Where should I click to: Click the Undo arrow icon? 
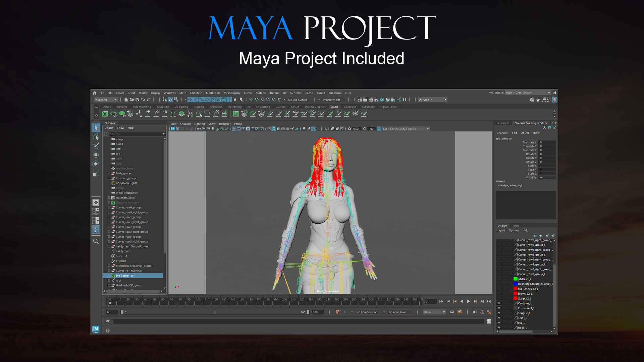143,100
